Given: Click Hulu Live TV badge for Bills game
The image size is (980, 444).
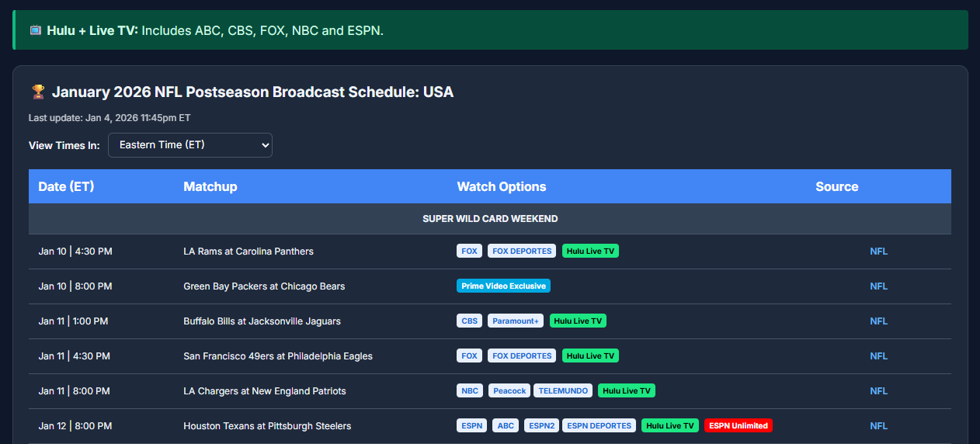Looking at the screenshot, I should click(x=578, y=321).
